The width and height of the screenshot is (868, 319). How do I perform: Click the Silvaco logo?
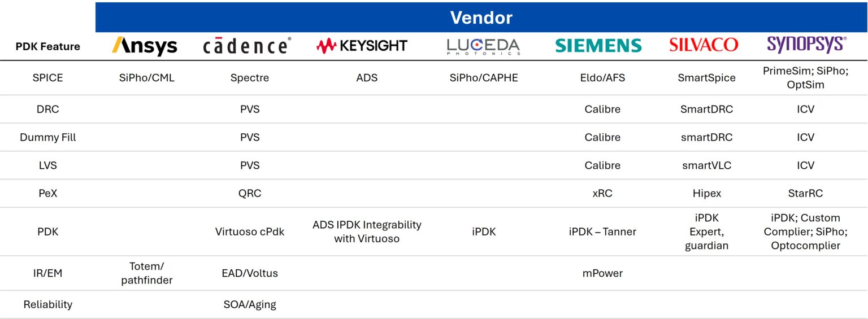click(x=704, y=45)
